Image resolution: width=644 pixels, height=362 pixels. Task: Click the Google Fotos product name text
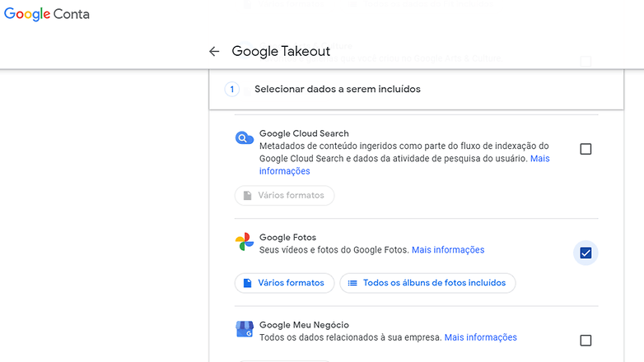[x=287, y=237]
